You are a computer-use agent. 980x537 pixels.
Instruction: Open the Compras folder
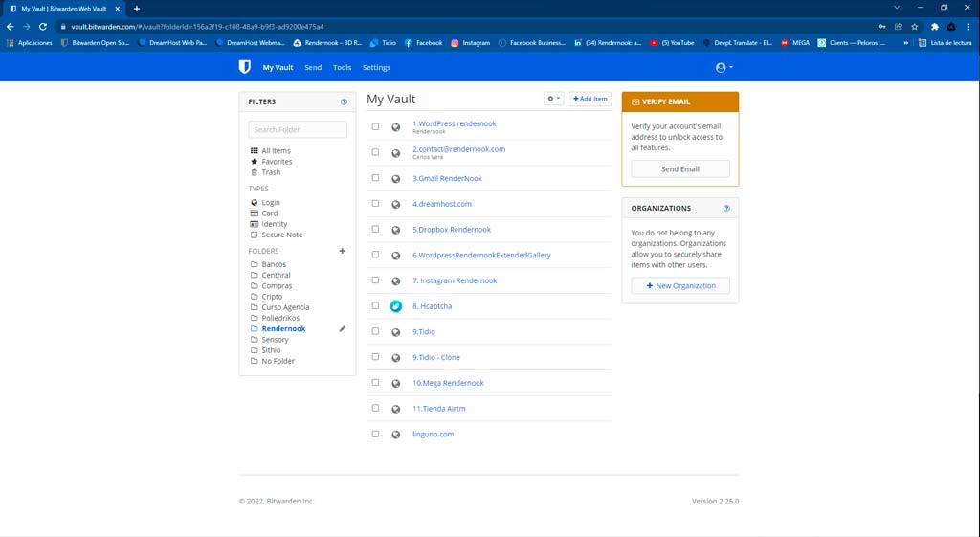click(277, 285)
